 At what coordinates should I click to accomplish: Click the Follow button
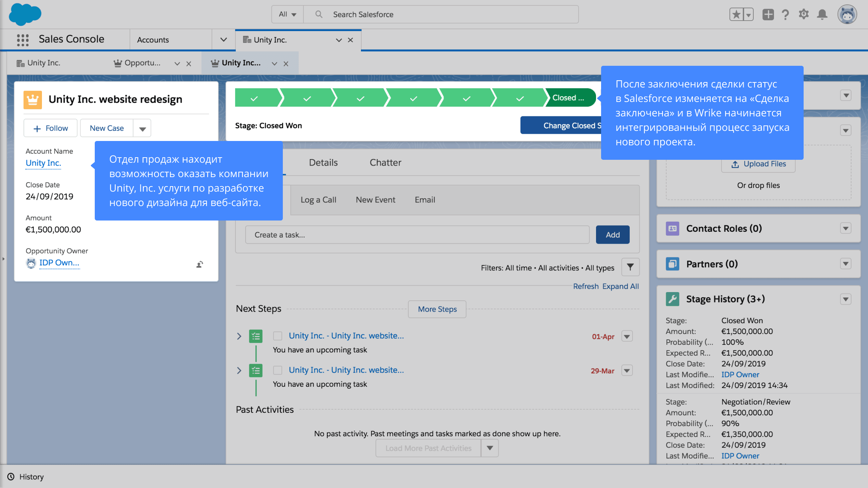click(51, 128)
